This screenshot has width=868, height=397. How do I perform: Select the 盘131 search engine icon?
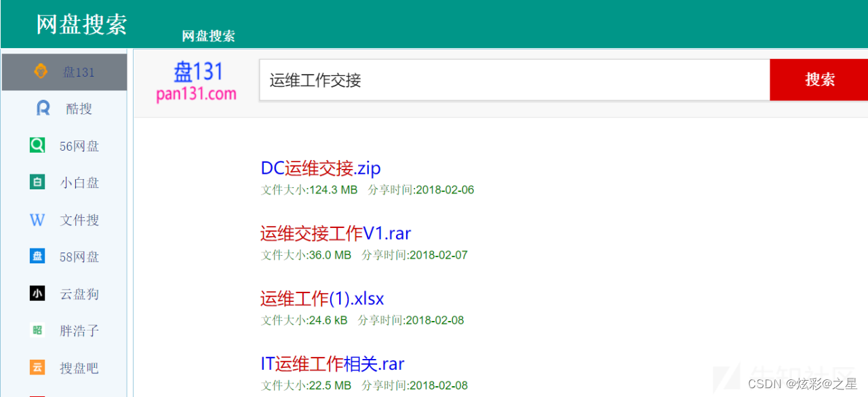pyautogui.click(x=41, y=71)
